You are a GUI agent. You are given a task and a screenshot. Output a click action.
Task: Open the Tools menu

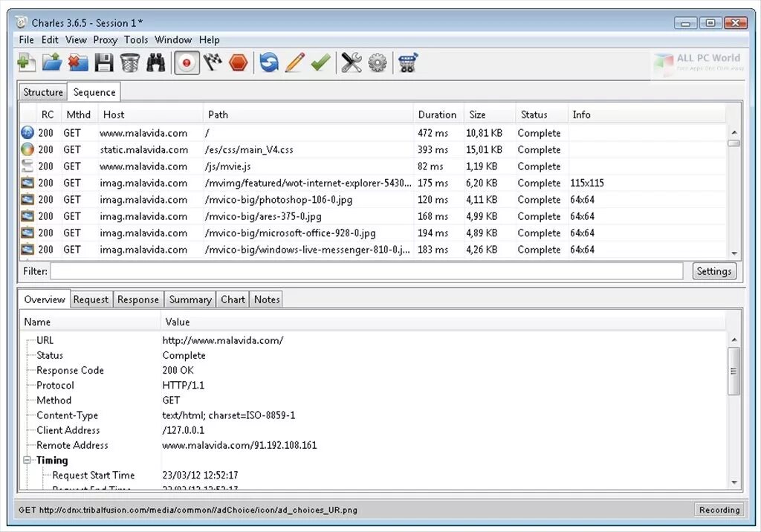click(x=136, y=40)
